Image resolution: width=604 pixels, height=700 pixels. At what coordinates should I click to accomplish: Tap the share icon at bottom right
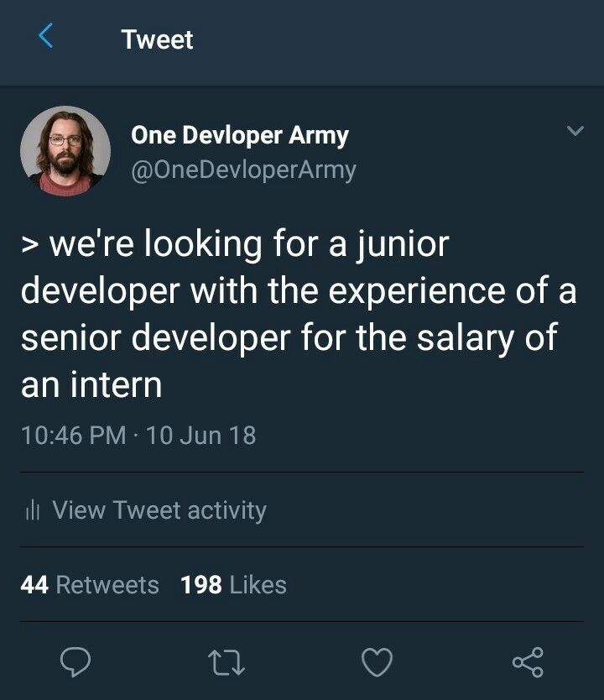[x=528, y=662]
